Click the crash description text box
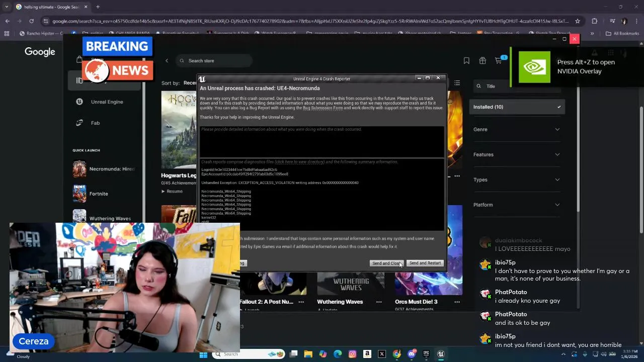The height and width of the screenshot is (362, 644). coord(322,141)
